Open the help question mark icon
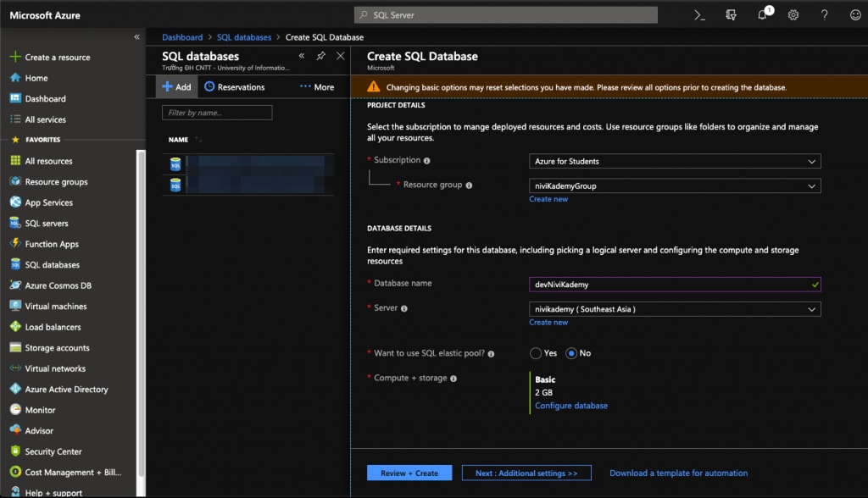The image size is (868, 498). click(x=824, y=15)
